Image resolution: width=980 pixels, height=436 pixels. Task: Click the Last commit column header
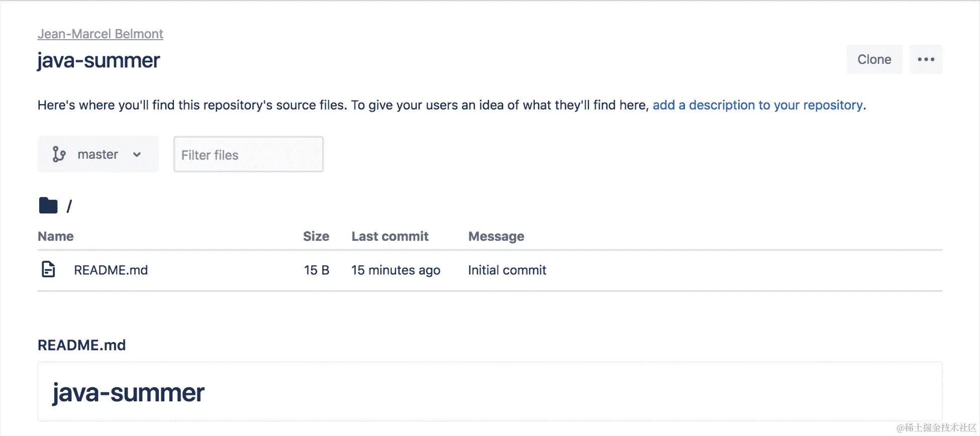(x=389, y=236)
